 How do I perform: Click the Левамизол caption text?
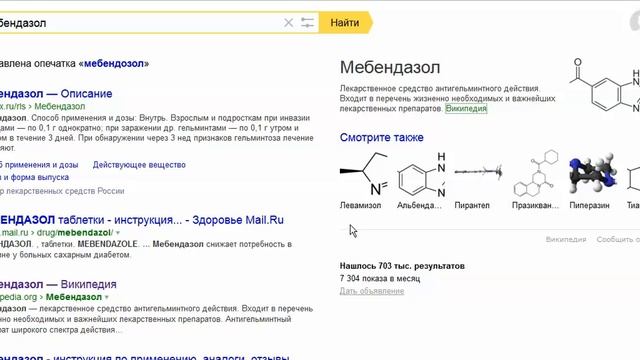tap(360, 205)
